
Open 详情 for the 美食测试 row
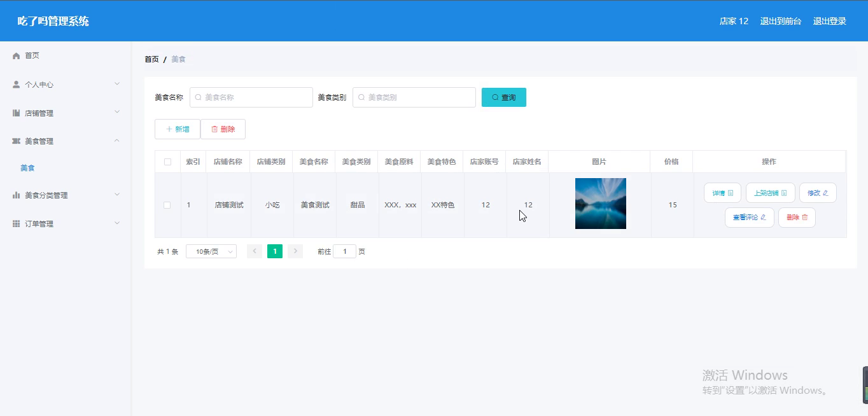[x=722, y=193]
